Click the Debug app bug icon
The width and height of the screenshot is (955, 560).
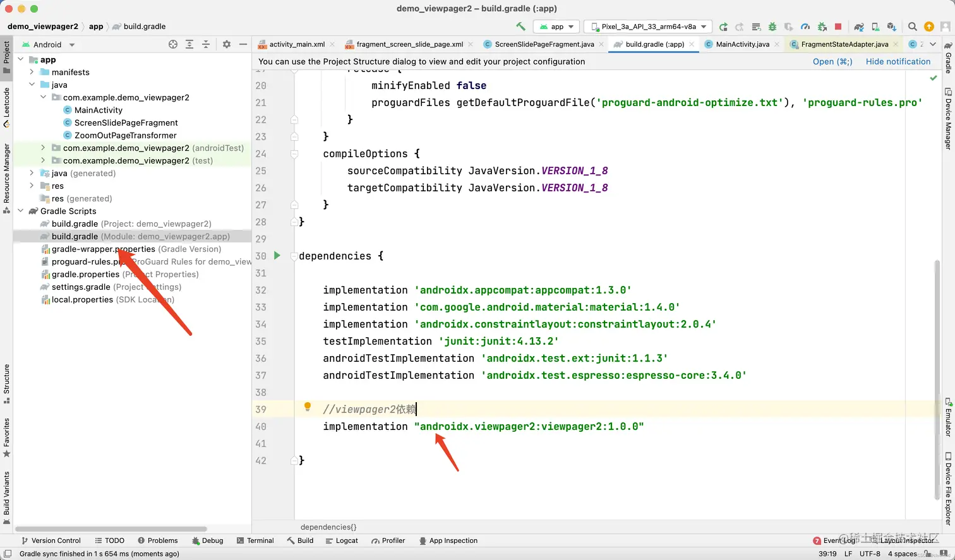[x=772, y=27]
